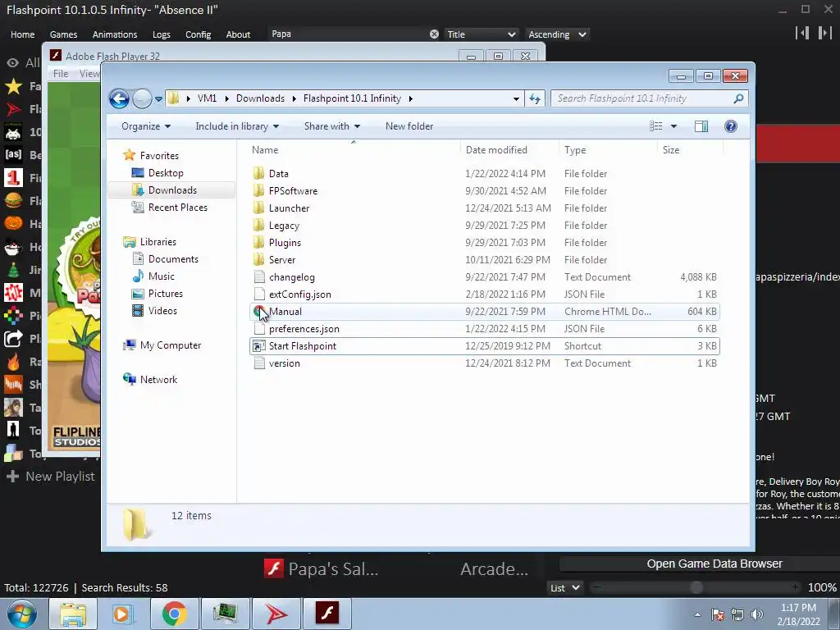Open Flashpoint About tab
This screenshot has width=840, height=630.
click(238, 34)
